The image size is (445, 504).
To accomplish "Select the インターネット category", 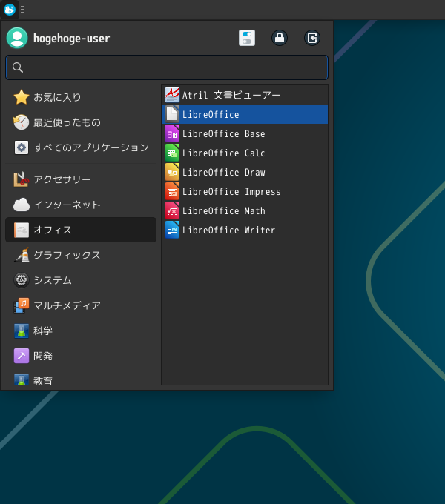I will coord(81,205).
